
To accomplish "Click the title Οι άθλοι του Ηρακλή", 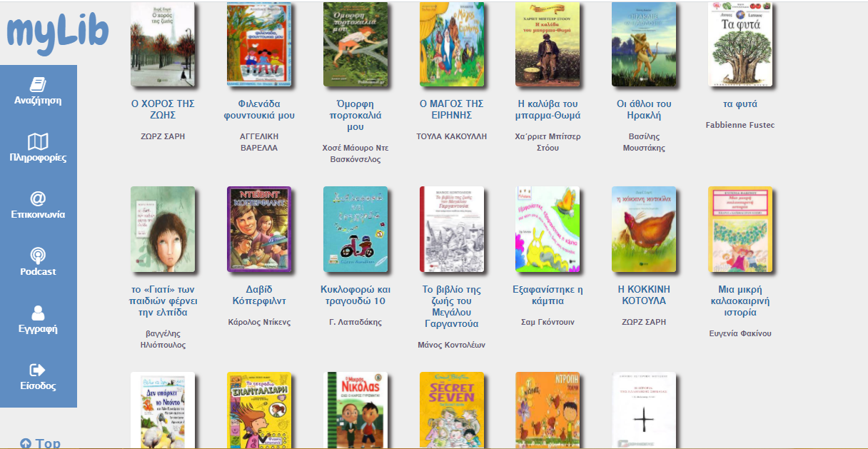I will coord(644,109).
